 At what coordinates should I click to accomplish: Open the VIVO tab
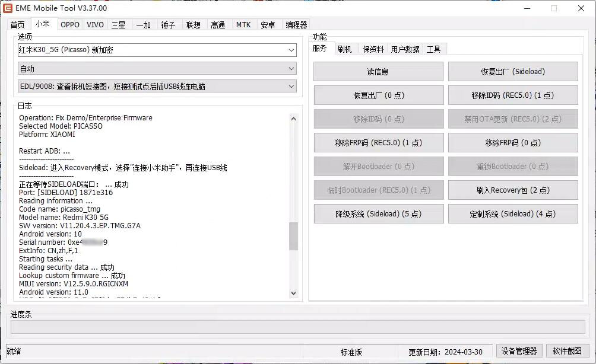point(95,25)
